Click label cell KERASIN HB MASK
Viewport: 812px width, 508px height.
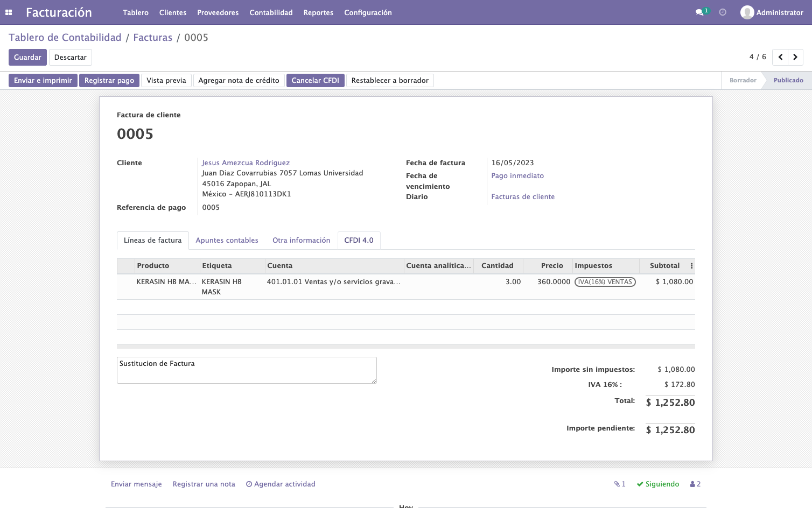pyautogui.click(x=232, y=287)
